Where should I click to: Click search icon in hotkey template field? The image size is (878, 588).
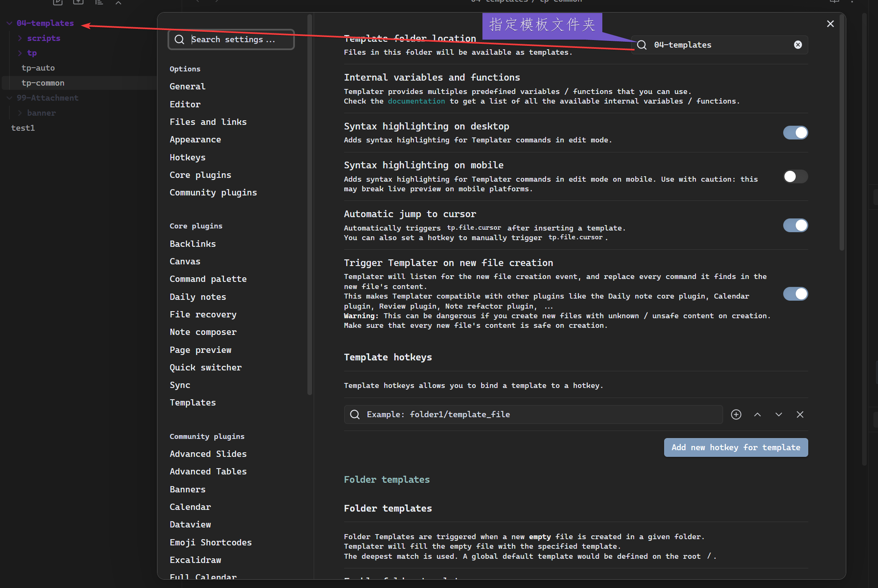coord(355,414)
